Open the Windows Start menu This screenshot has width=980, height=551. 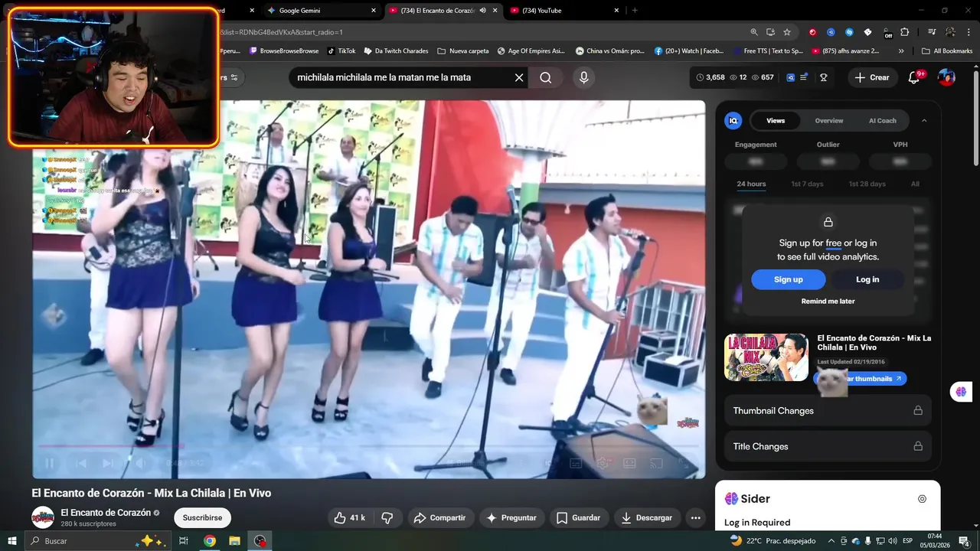pyautogui.click(x=12, y=541)
